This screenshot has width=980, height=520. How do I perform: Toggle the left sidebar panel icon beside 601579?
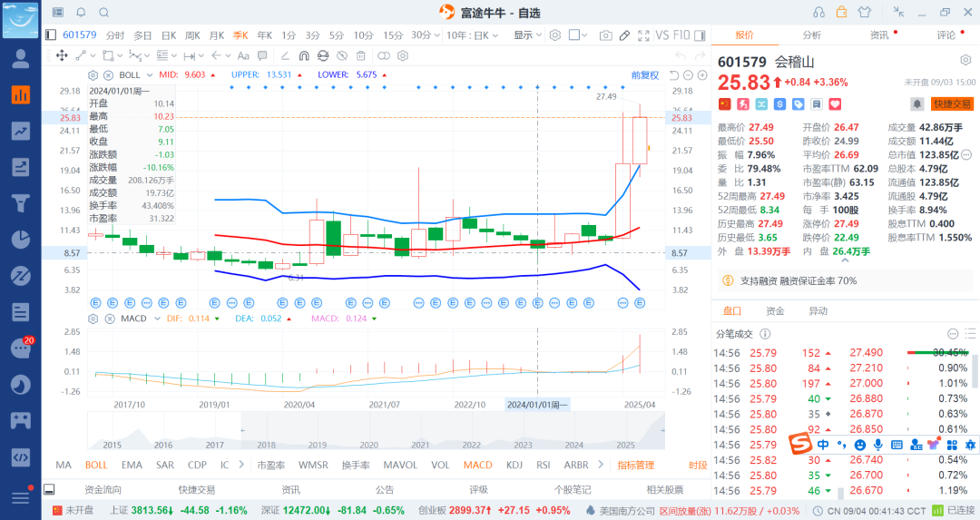51,35
